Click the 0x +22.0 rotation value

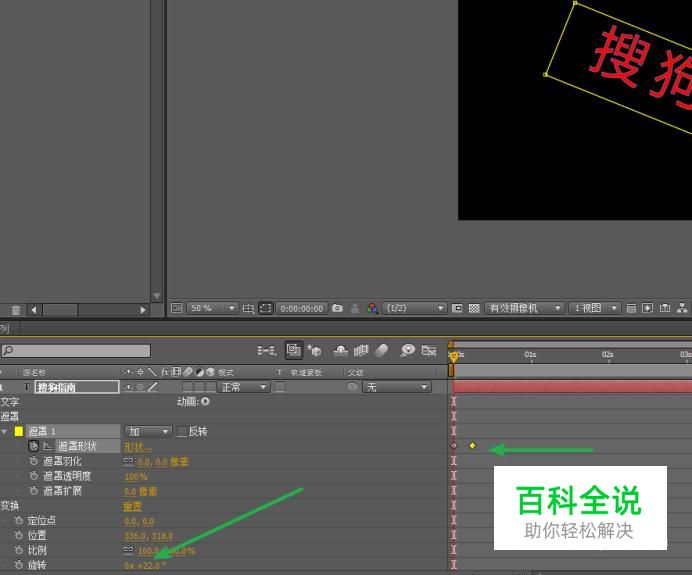[x=144, y=565]
